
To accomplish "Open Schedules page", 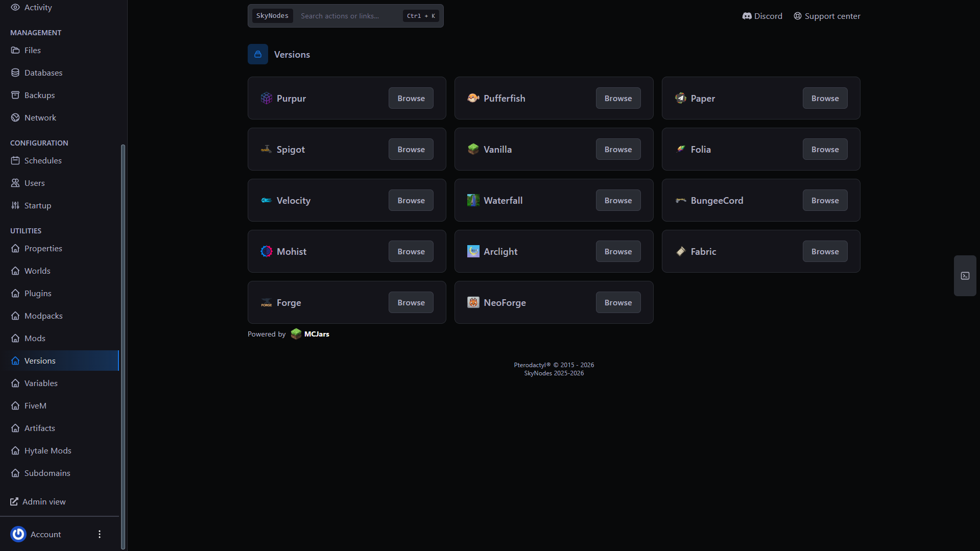I will [x=59, y=160].
